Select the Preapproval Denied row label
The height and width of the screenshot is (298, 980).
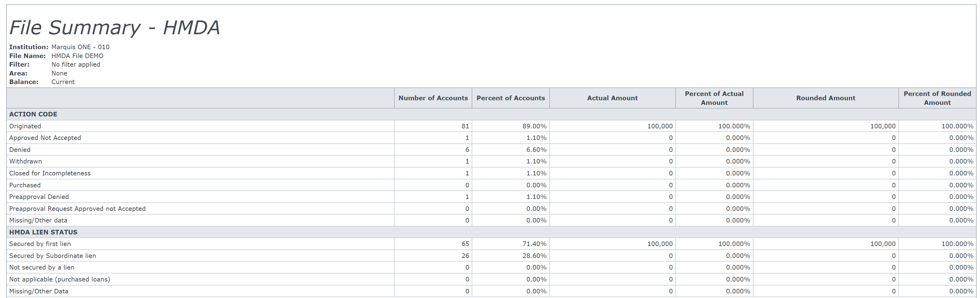39,197
